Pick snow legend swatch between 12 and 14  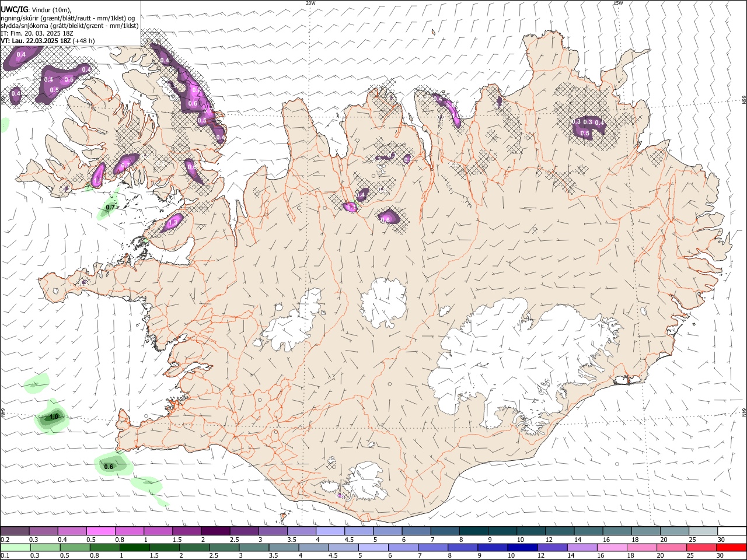(x=560, y=531)
